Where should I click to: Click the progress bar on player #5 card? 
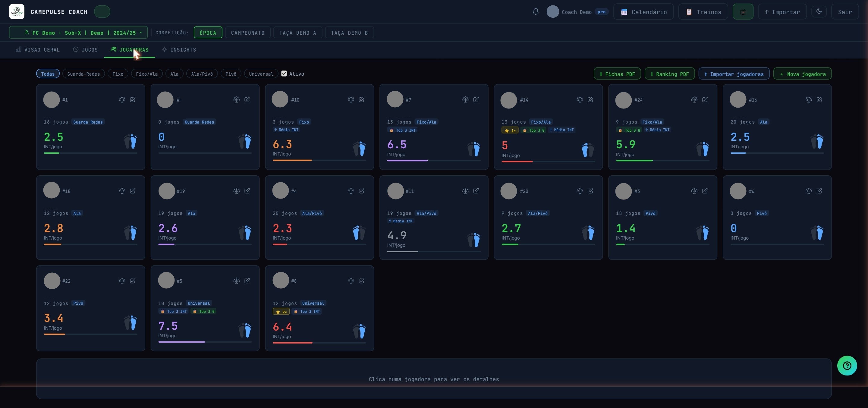coord(205,342)
